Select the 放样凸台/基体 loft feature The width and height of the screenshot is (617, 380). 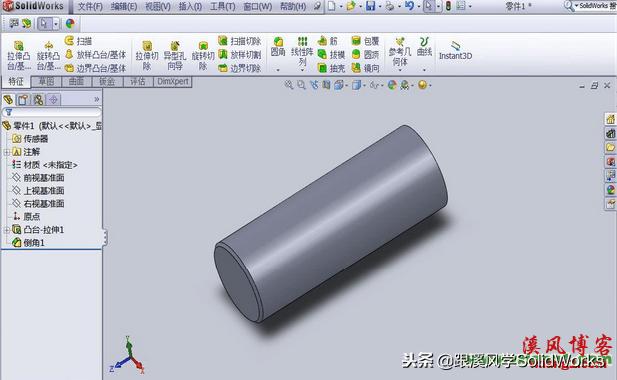(95, 54)
